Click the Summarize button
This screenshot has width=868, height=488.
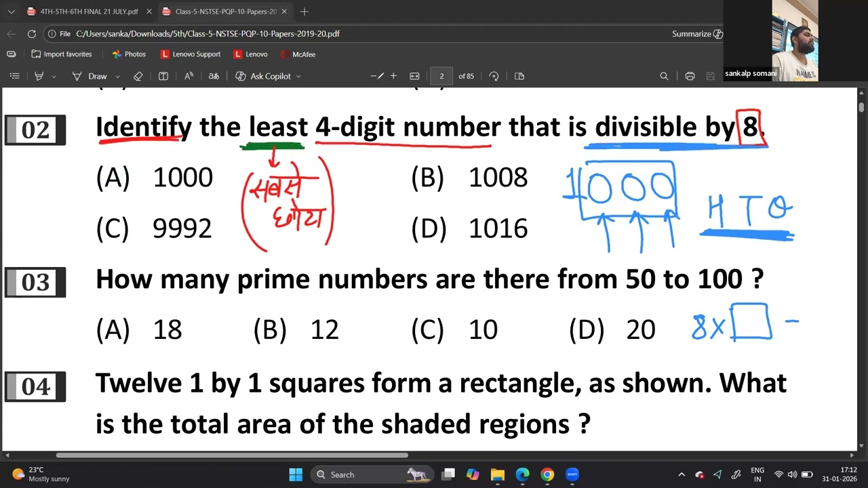[x=698, y=34]
